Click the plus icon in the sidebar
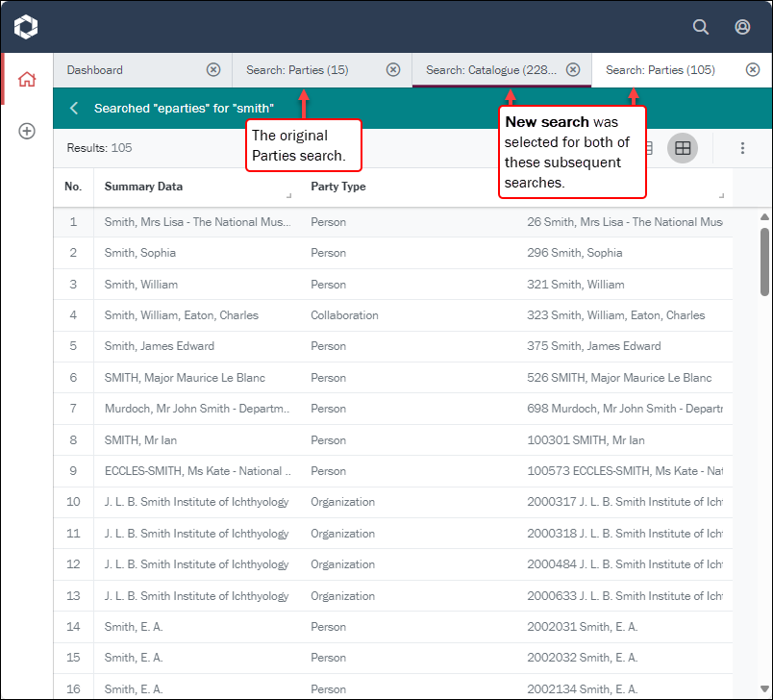Screen dimensions: 773x700 tap(27, 131)
